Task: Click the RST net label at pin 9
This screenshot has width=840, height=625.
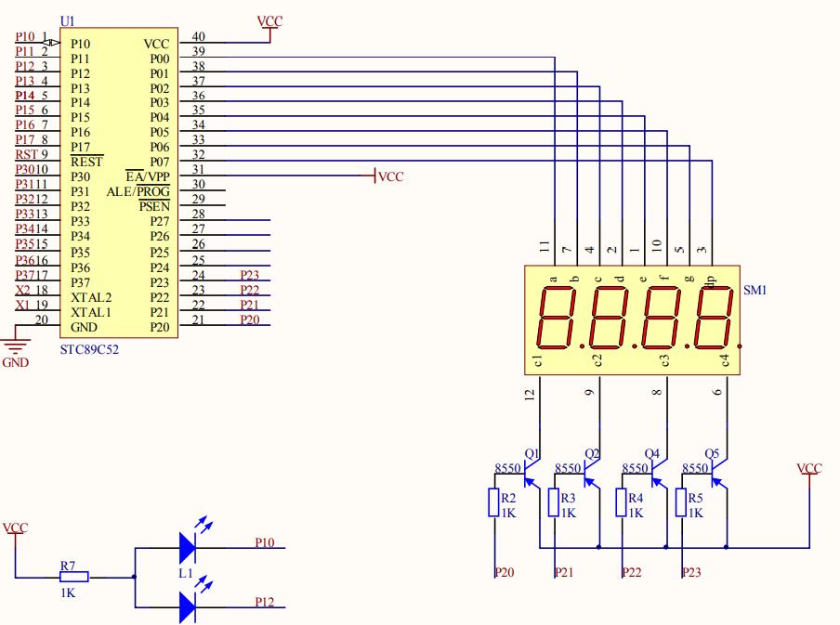Action: point(26,154)
